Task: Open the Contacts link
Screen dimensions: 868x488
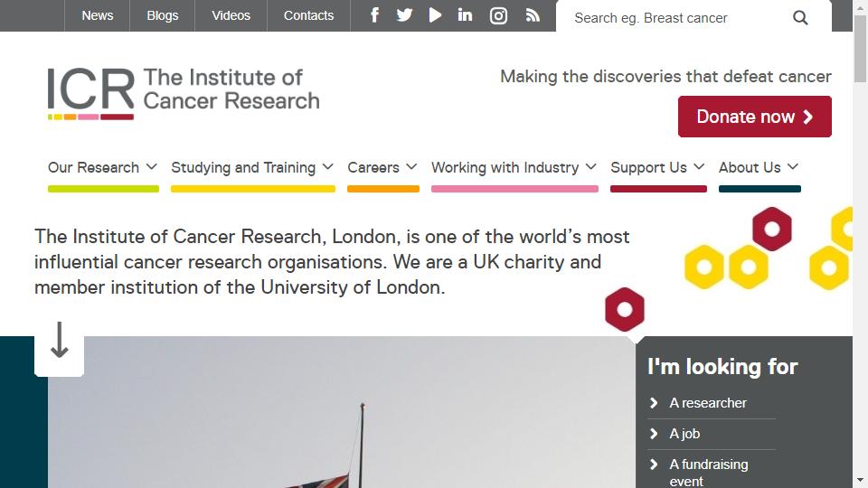Action: tap(309, 15)
